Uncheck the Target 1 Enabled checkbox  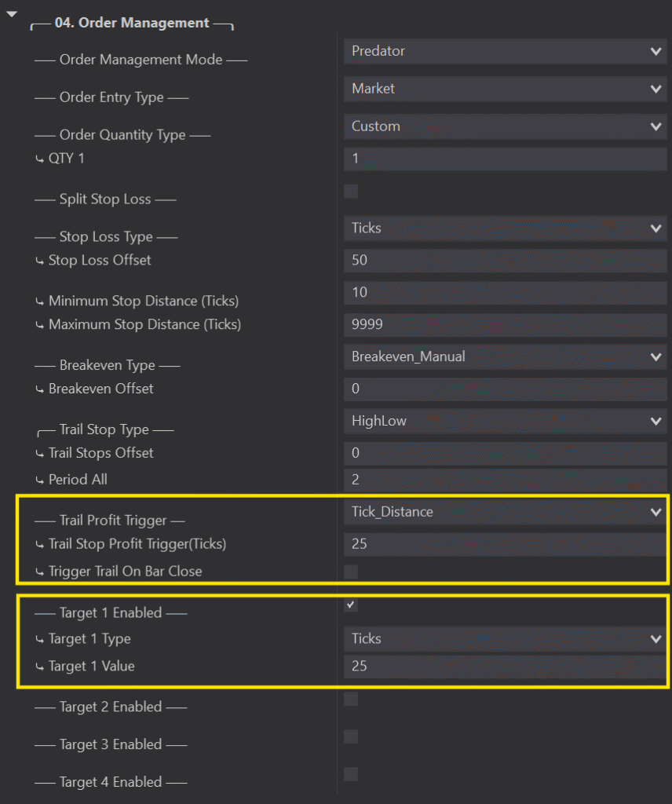(x=351, y=605)
